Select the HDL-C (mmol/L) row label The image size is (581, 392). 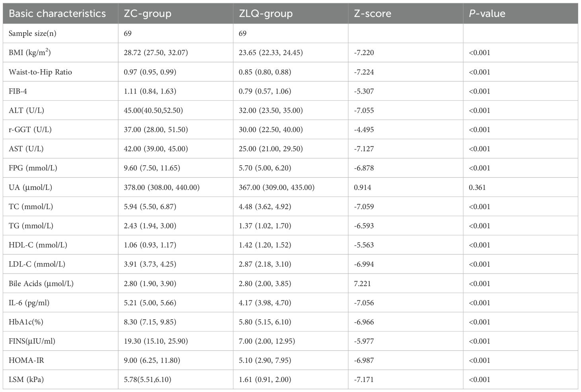(x=38, y=245)
